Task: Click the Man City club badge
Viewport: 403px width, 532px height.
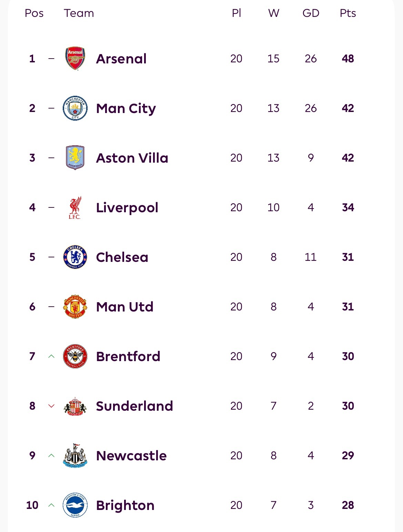Action: coord(75,108)
